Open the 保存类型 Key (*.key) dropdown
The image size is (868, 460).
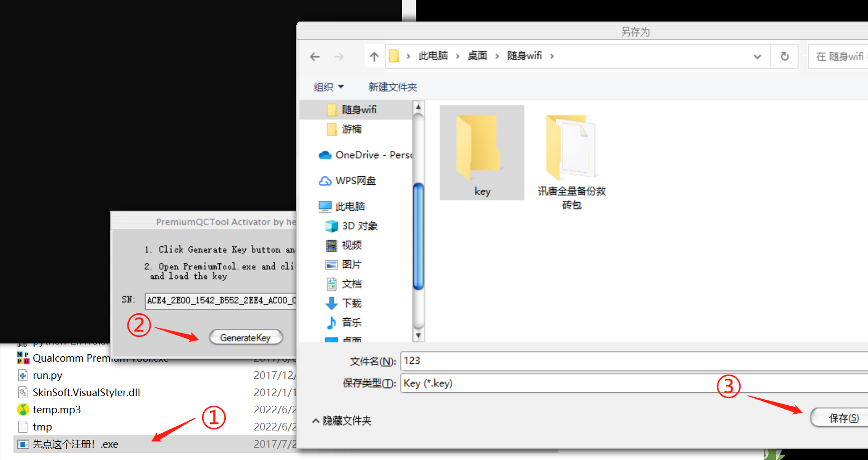coord(634,383)
